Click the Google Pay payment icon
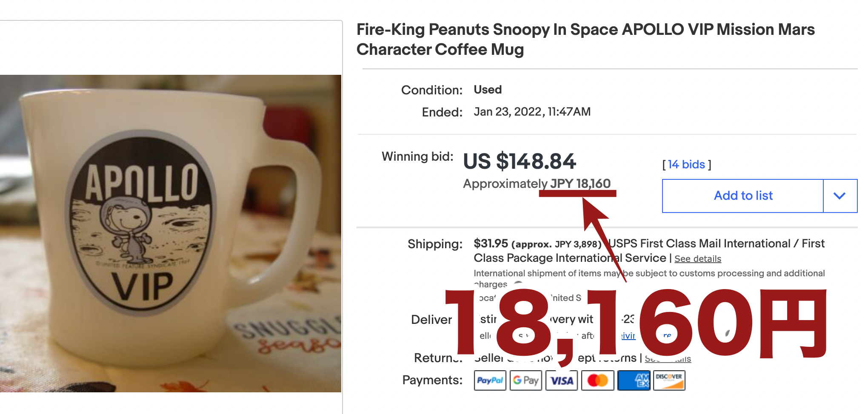Image resolution: width=868 pixels, height=414 pixels. click(525, 380)
